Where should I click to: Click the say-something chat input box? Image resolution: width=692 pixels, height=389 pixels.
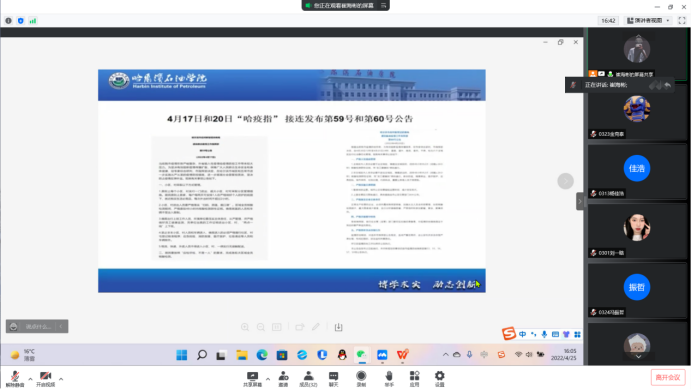coord(37,326)
